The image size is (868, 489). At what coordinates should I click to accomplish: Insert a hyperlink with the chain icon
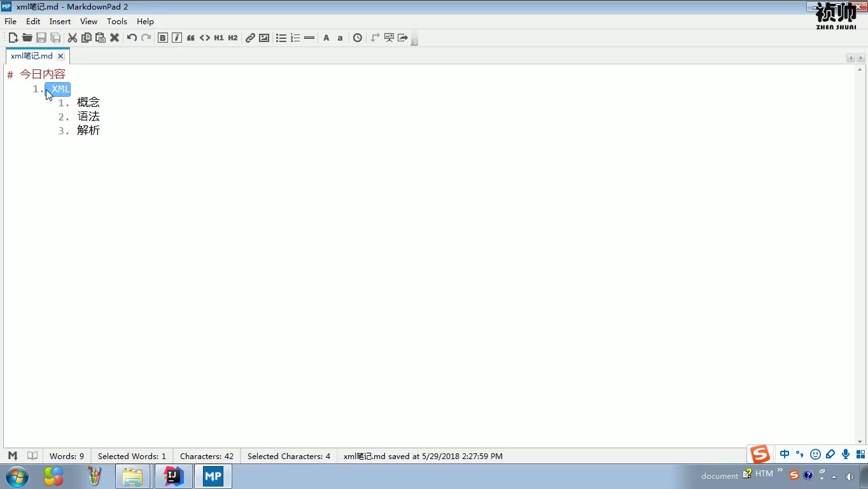250,38
